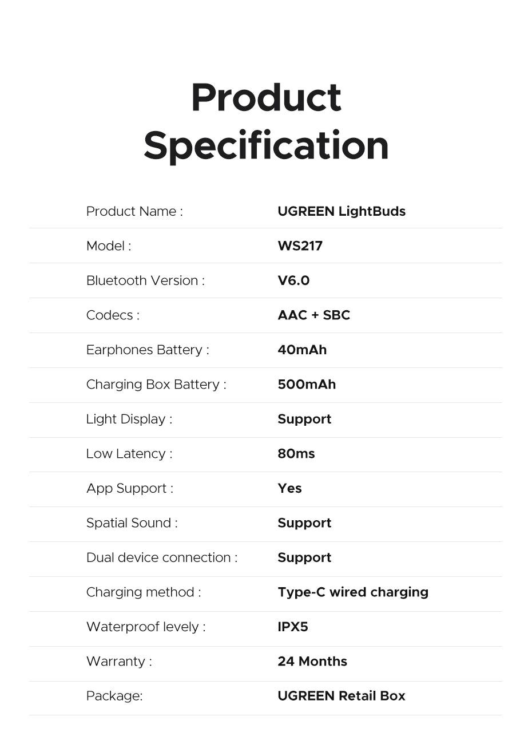
Task: Click the 500mAh charging box value
Action: 306,385
